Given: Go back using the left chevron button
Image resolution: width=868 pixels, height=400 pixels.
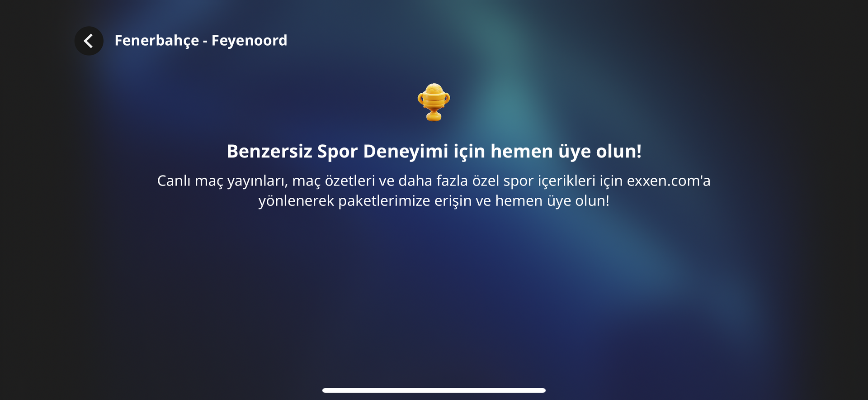Looking at the screenshot, I should point(89,41).
